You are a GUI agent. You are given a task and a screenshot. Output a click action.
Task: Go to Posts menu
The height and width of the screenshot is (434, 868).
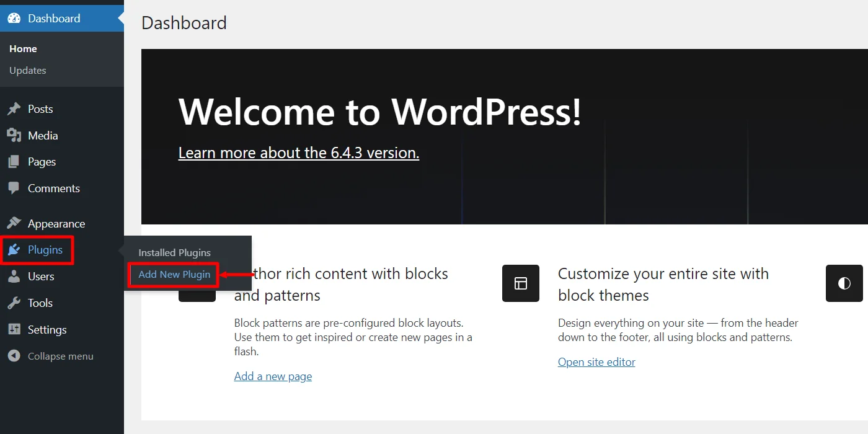click(x=40, y=109)
